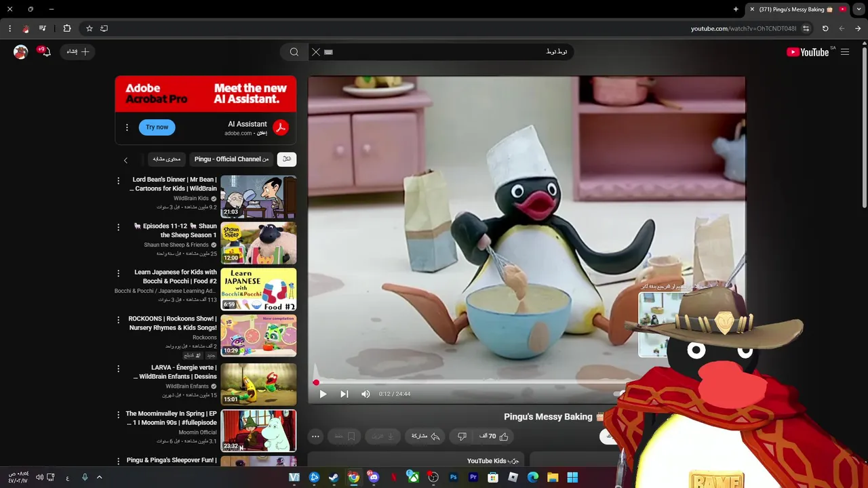The height and width of the screenshot is (488, 868).
Task: Open Moominvalley In Spring video thumbnail
Action: [258, 430]
